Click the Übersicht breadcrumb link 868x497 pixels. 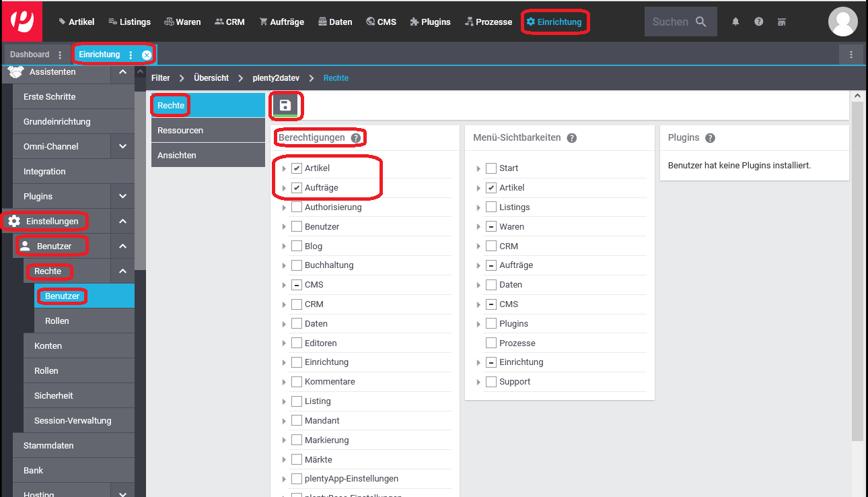211,78
